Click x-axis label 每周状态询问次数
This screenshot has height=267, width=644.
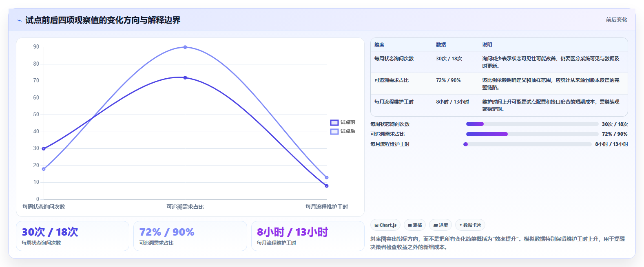44,207
